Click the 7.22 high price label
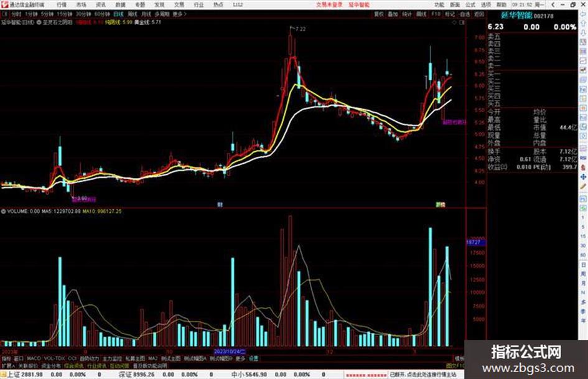Viewport: 588px width, 379px height. [301, 29]
